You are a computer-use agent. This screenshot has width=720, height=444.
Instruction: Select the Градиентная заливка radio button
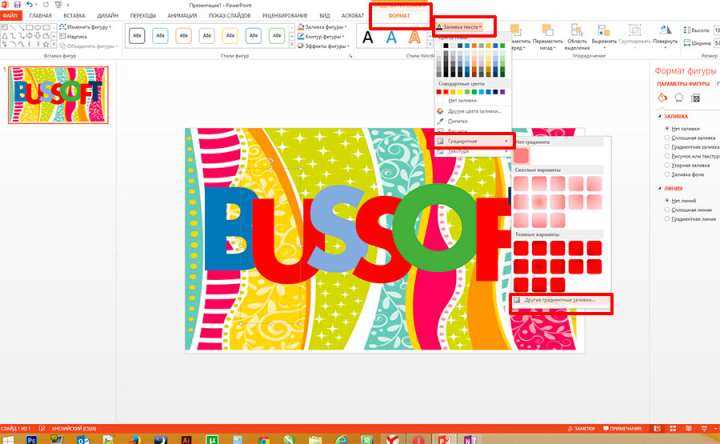667,147
